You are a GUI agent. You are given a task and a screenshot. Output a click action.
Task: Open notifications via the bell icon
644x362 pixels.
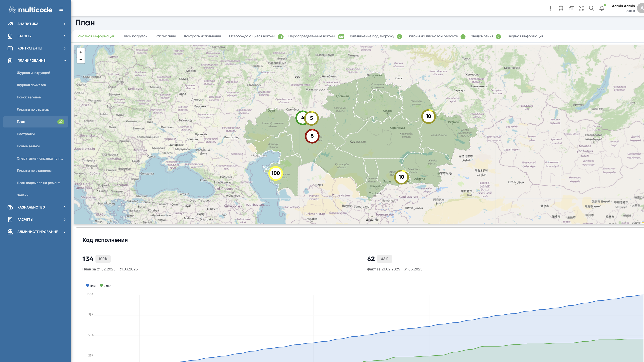tap(602, 8)
